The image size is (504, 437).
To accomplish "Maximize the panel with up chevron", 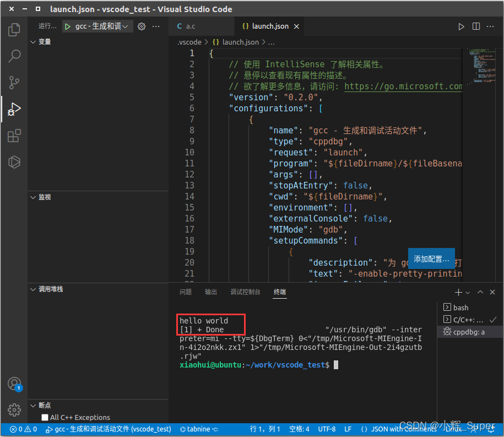I will (x=480, y=292).
